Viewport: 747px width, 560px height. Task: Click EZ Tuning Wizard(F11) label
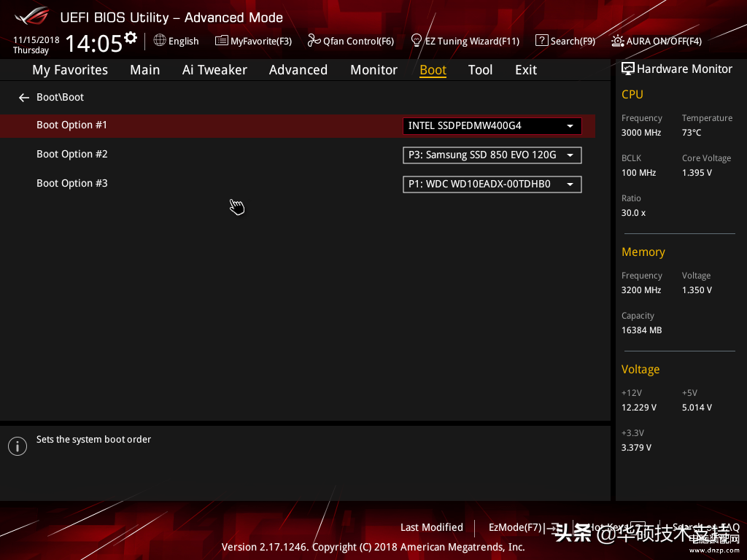point(472,41)
